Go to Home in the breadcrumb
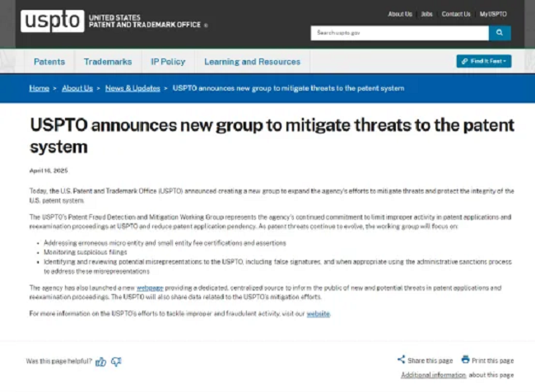Screen dimensions: 535x392 click(40, 88)
